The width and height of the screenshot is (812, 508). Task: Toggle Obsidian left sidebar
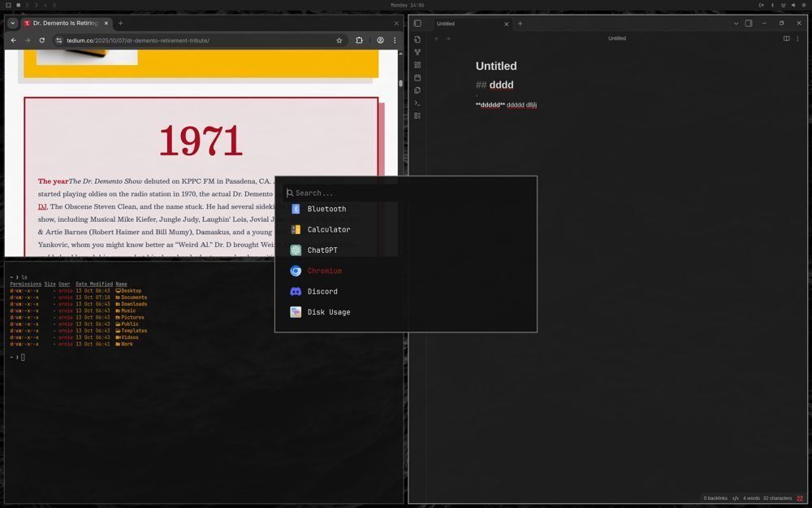[x=417, y=24]
